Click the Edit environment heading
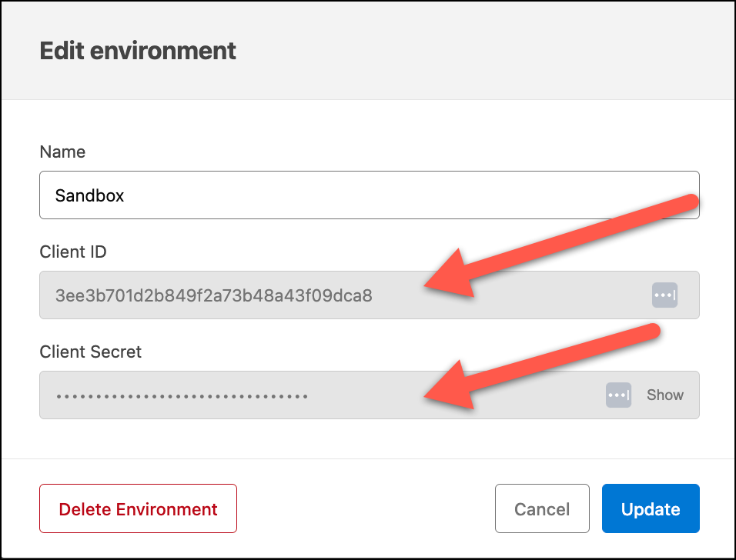This screenshot has width=736, height=560. pos(138,51)
